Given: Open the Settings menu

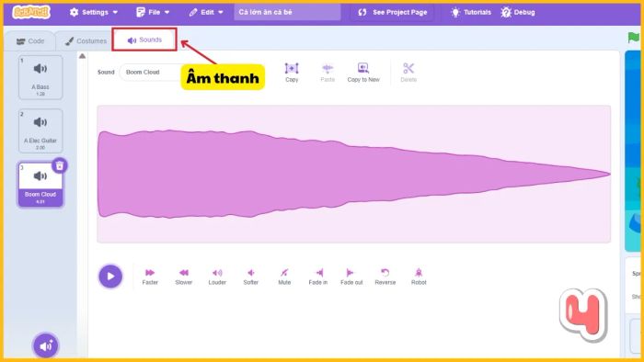Looking at the screenshot, I should click(x=94, y=12).
